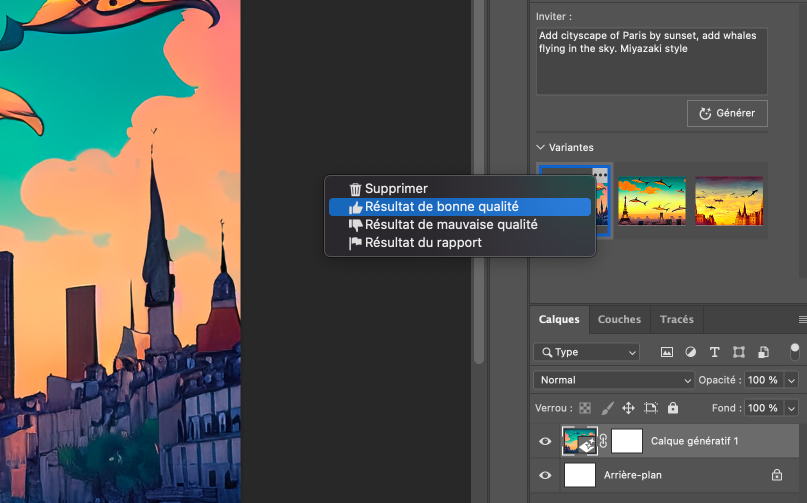Toggle visibility of the Arrière-plan layer
Viewport: 807px width, 503px height.
point(545,476)
